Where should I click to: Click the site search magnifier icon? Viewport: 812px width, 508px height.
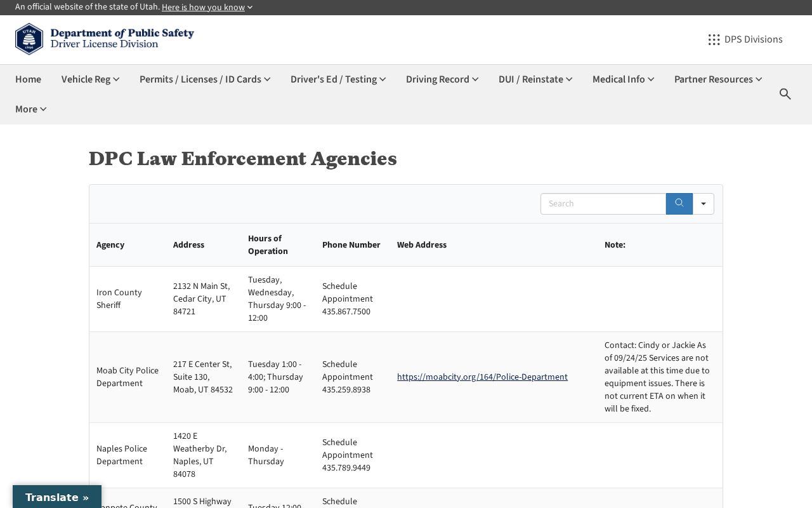point(785,94)
